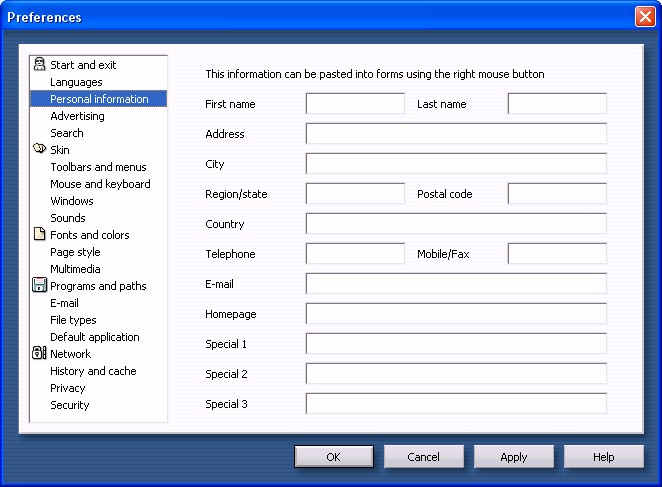Image resolution: width=662 pixels, height=487 pixels.
Task: Click the Postal code field
Action: pyautogui.click(x=557, y=193)
